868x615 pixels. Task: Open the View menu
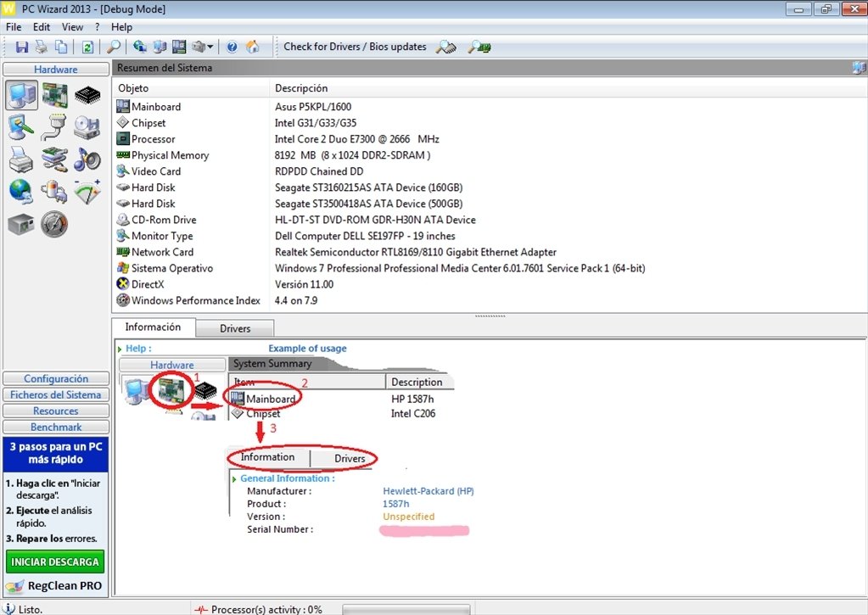pos(72,26)
